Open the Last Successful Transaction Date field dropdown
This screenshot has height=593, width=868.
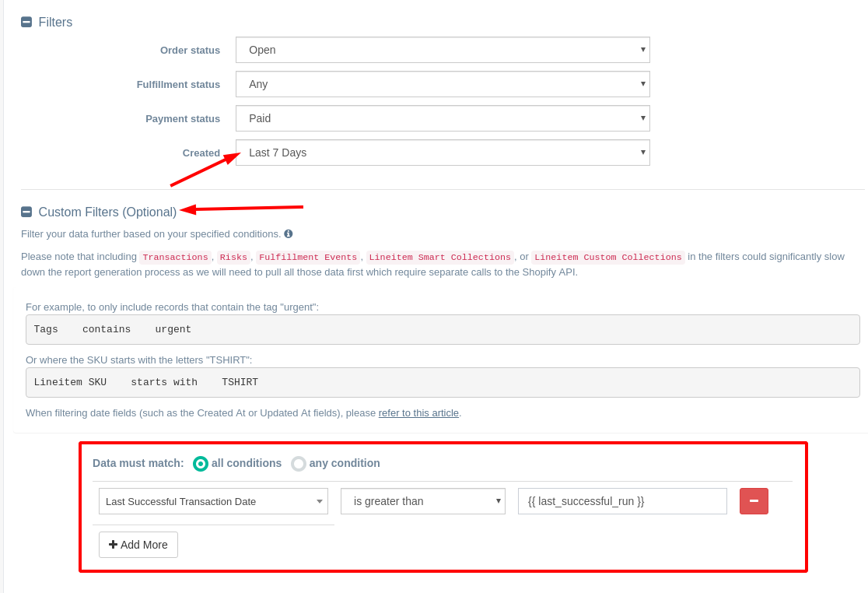coord(213,501)
